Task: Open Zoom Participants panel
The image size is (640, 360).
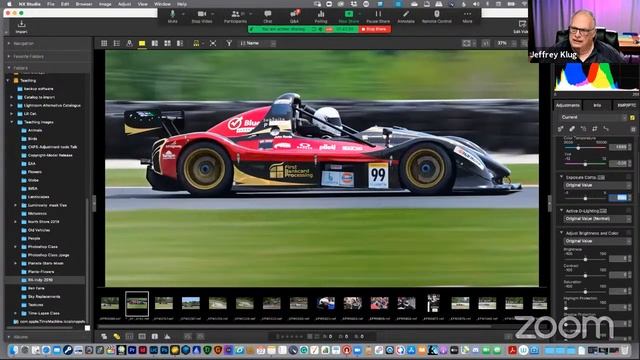Action: [x=235, y=17]
